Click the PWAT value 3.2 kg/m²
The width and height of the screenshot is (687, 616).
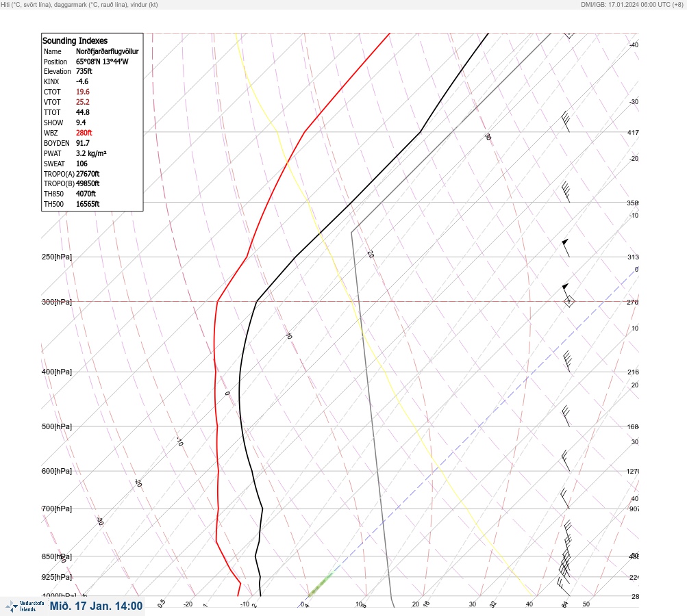pos(91,153)
